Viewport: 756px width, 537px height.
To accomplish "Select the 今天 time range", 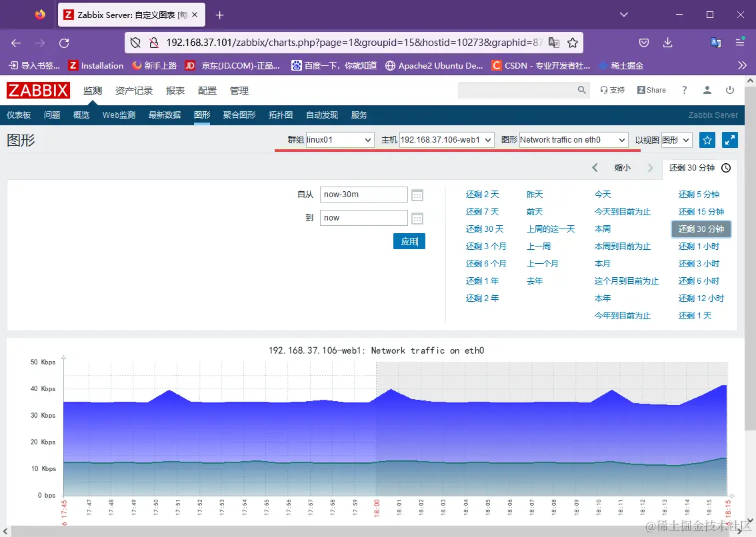I will (603, 195).
